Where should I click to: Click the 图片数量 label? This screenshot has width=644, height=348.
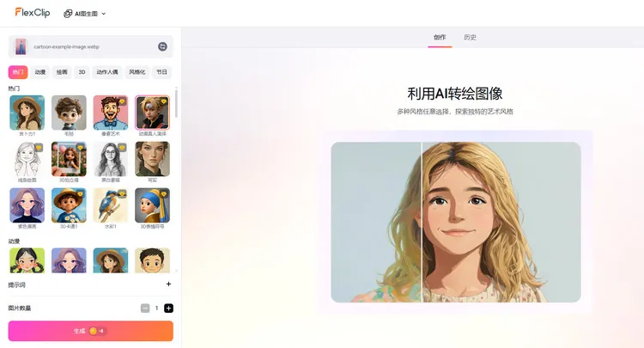(20, 308)
